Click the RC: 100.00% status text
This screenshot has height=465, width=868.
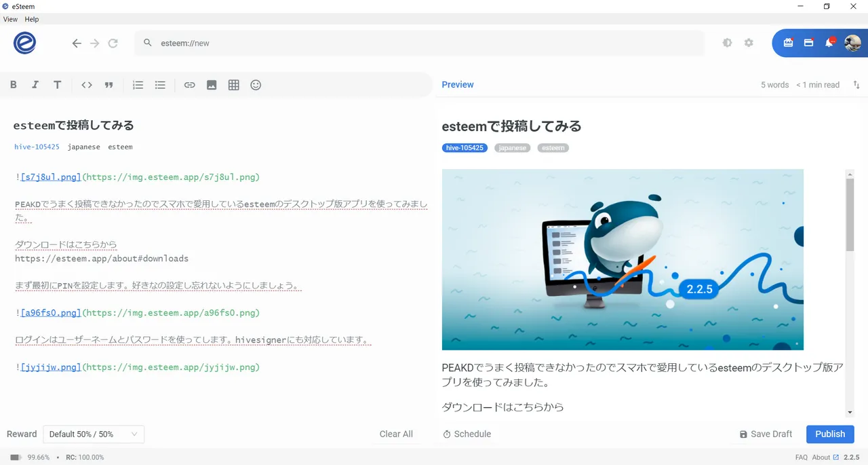point(85,458)
